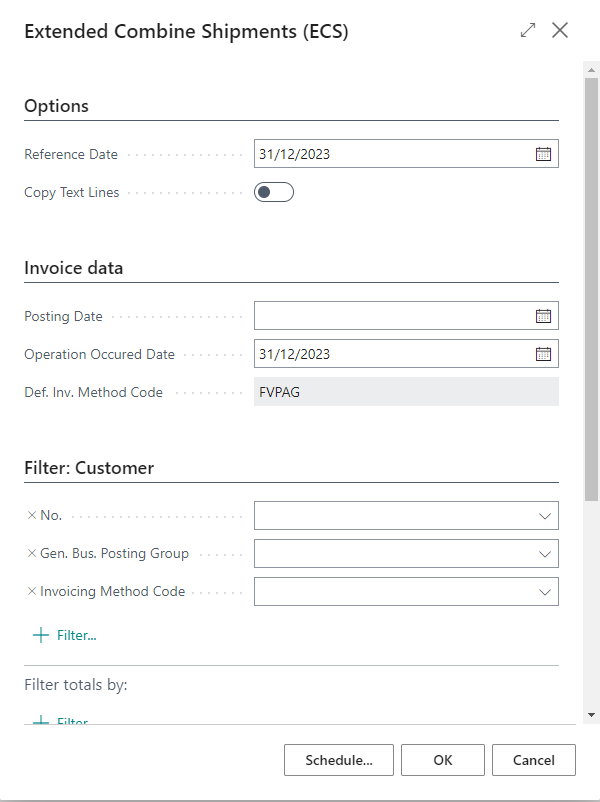This screenshot has height=802, width=600.
Task: Click the scrollbar down arrow
Action: coord(590,716)
